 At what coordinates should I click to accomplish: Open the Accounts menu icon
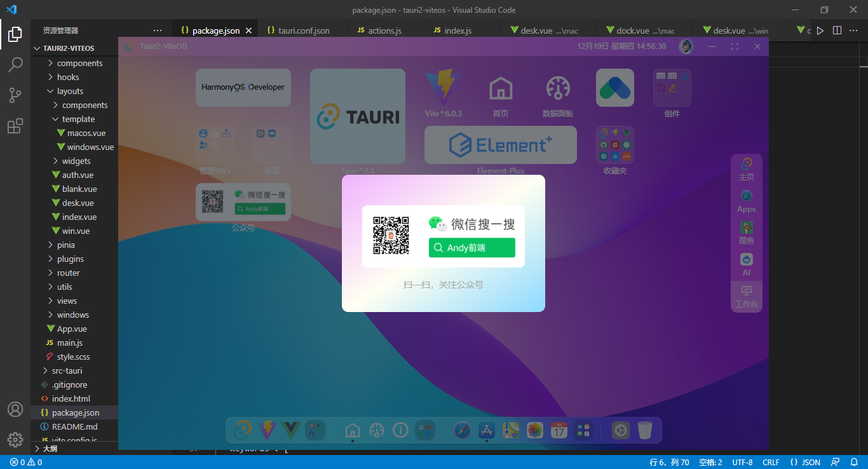tap(15, 409)
